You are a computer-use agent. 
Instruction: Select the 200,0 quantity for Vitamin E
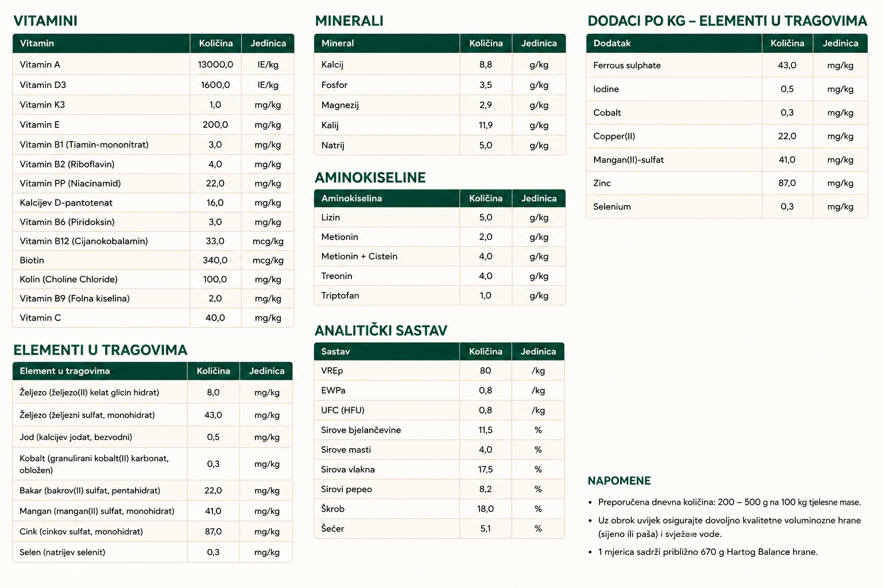click(x=215, y=125)
